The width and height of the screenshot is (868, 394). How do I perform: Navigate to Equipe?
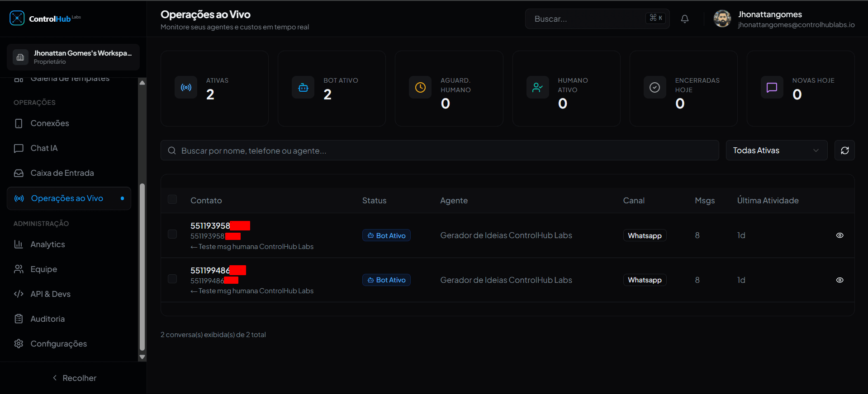tap(69, 269)
